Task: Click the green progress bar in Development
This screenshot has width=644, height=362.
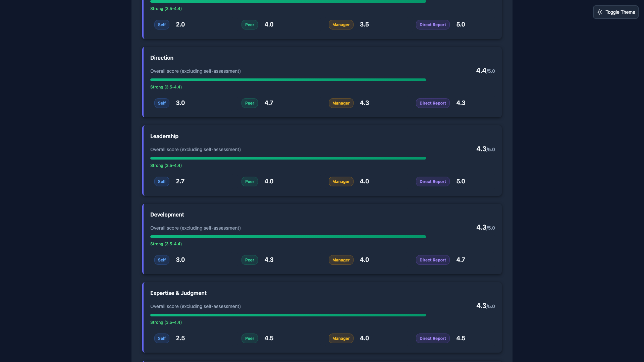Action: pos(288,236)
